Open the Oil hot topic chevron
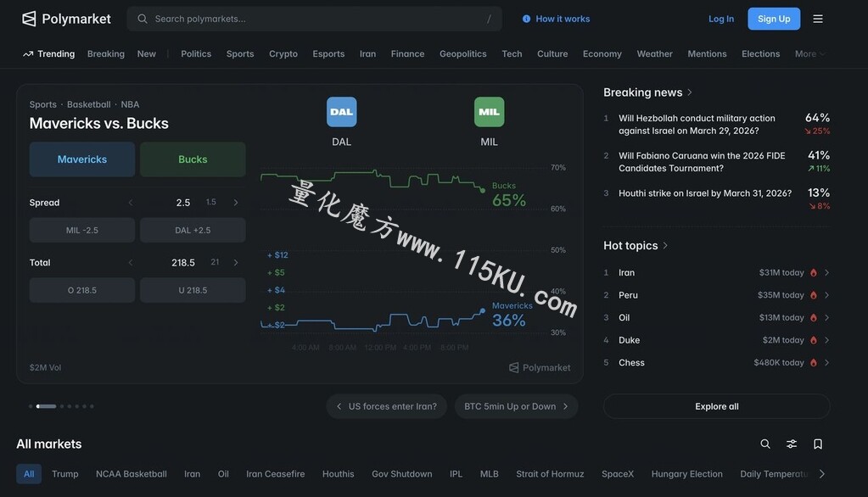 tap(826, 318)
